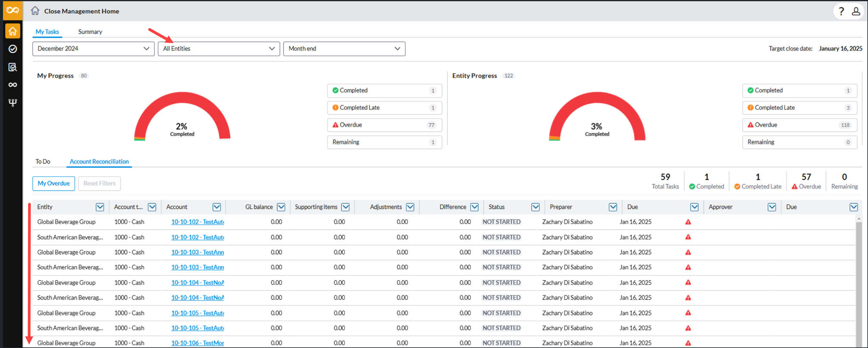Open the Difference column filter
This screenshot has width=868, height=348.
point(474,207)
